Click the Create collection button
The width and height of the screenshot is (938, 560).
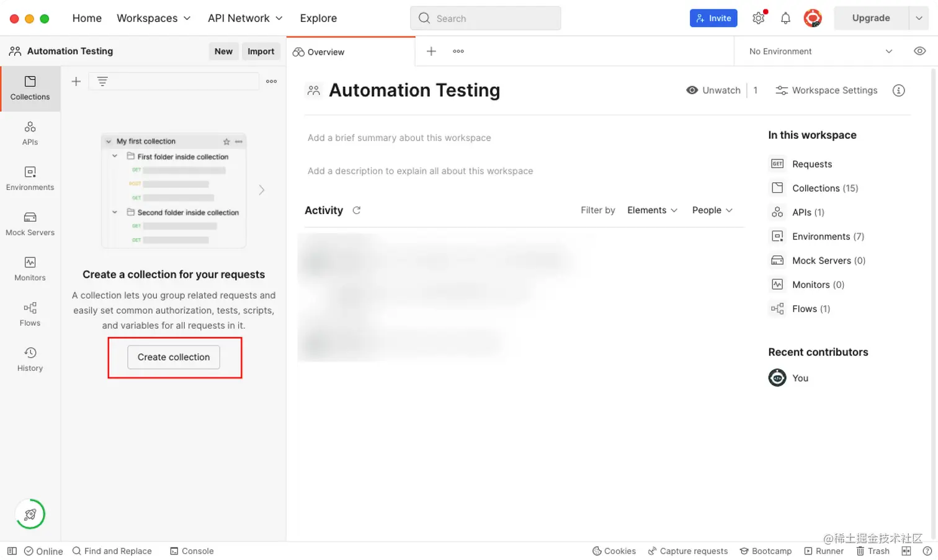pos(174,357)
